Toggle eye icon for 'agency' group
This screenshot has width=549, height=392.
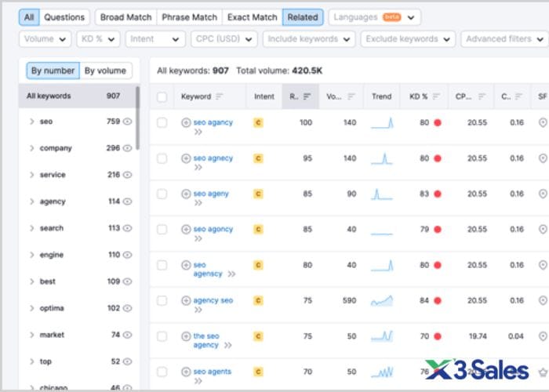coord(127,201)
